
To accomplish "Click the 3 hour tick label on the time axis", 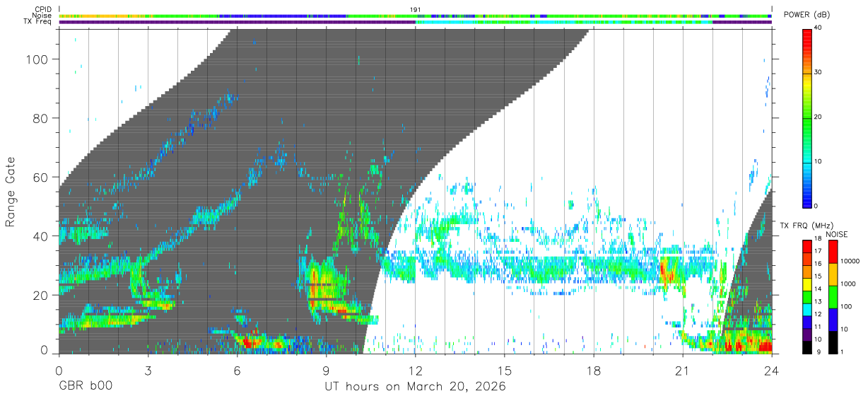I will (x=148, y=370).
